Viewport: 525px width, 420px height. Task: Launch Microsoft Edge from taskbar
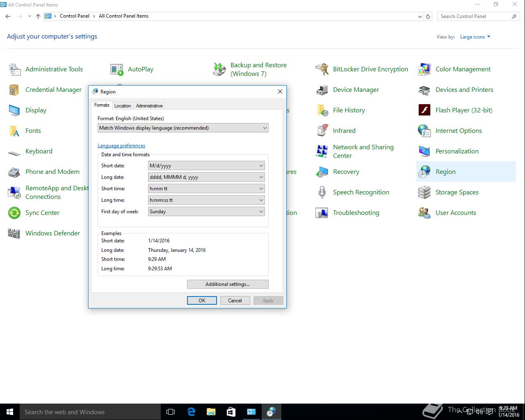tap(191, 412)
